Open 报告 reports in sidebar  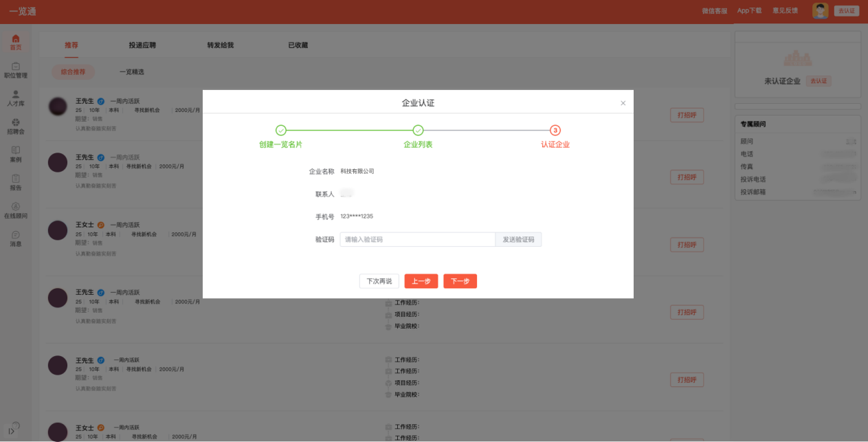click(x=15, y=183)
